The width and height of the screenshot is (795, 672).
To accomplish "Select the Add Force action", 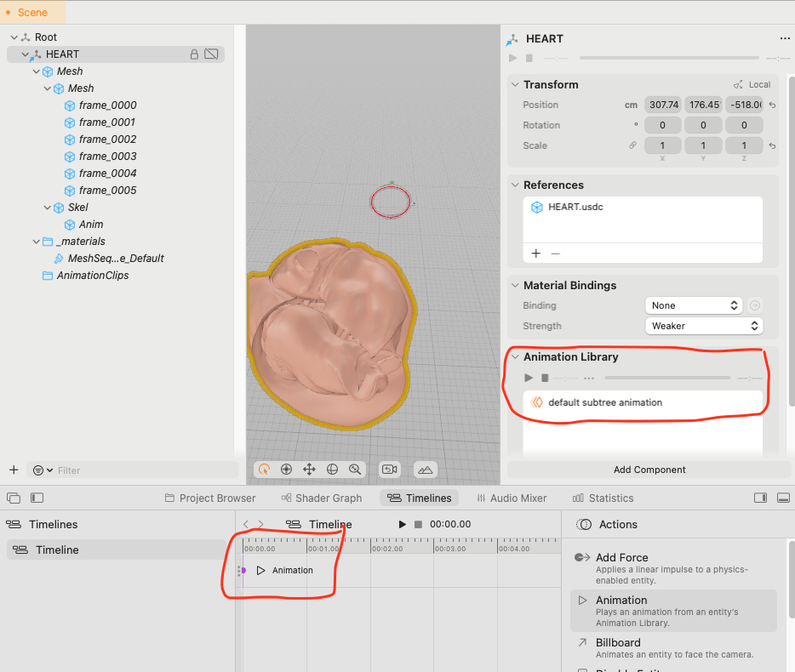I will [621, 557].
